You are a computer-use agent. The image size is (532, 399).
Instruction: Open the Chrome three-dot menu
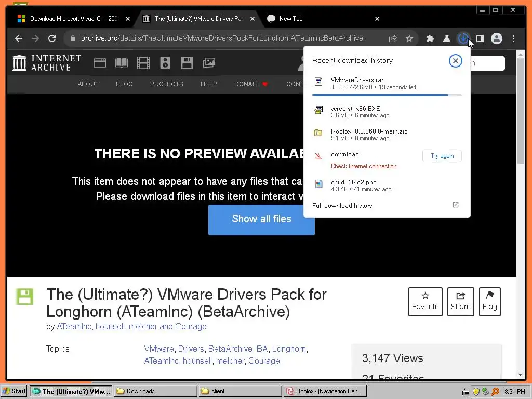(513, 38)
